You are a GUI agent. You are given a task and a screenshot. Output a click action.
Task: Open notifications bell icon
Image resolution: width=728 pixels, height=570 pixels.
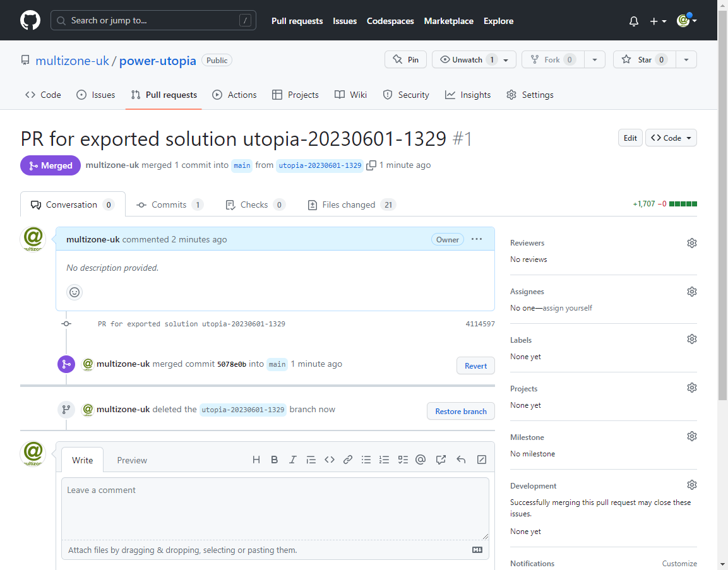[634, 21]
